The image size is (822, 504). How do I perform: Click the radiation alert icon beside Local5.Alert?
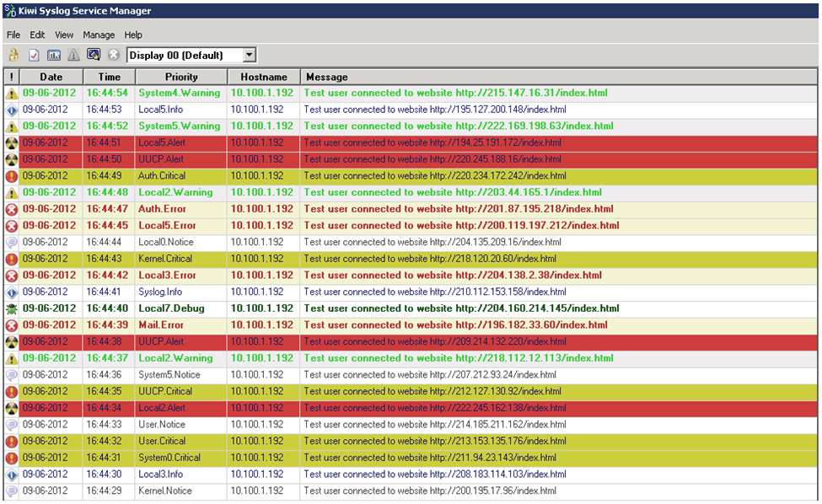coord(9,142)
